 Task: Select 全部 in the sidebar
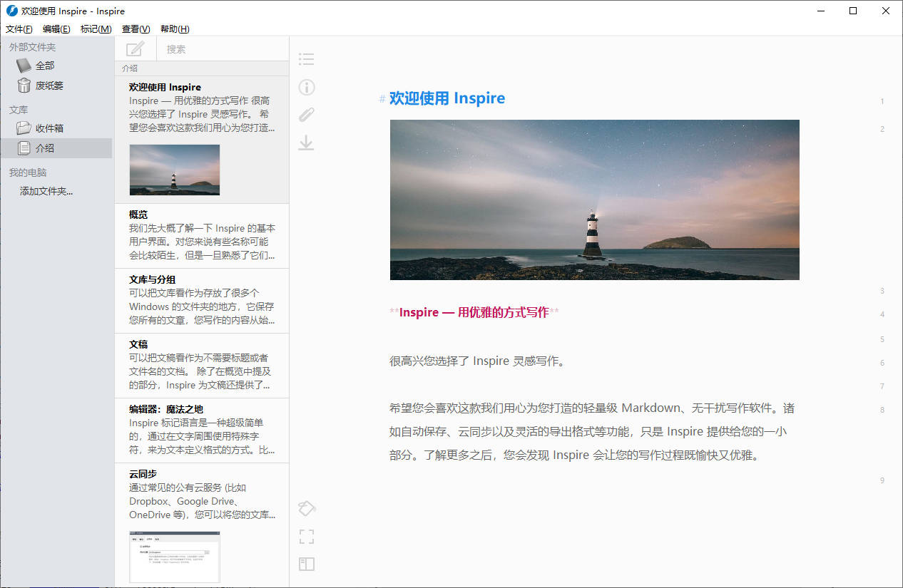56,66
